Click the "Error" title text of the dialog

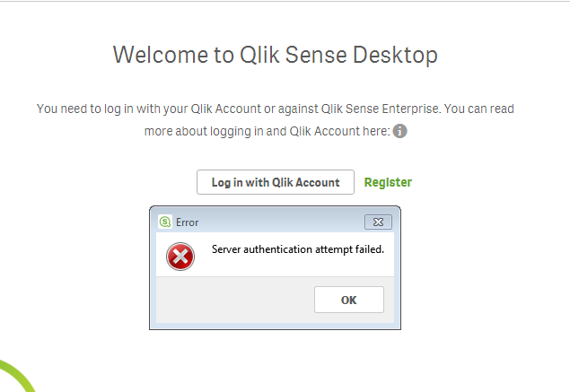coord(188,222)
